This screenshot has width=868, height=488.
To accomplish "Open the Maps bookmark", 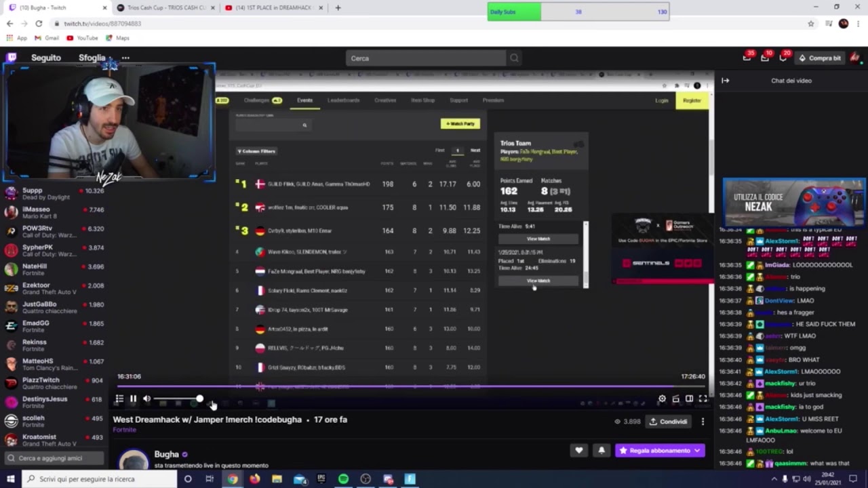I will pos(117,38).
